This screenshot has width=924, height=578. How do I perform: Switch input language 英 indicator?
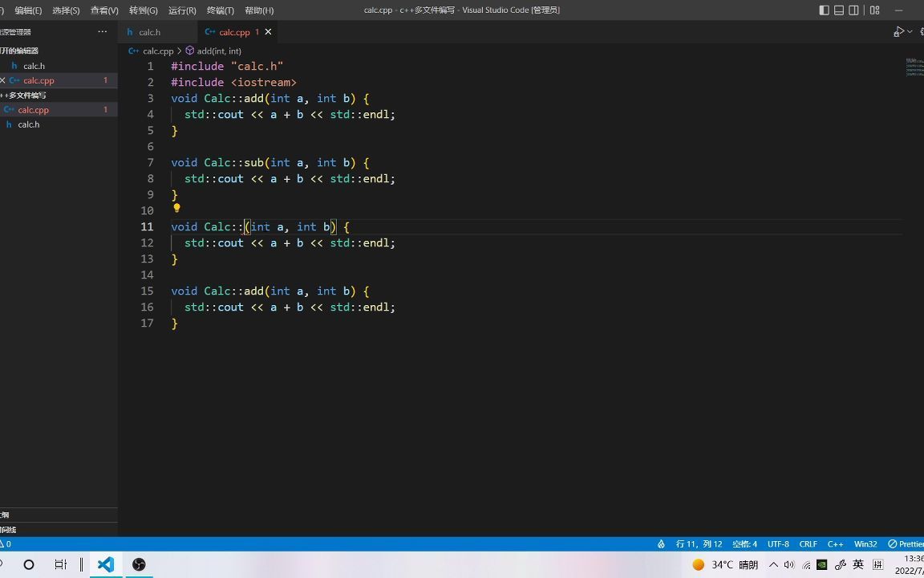[x=858, y=564]
